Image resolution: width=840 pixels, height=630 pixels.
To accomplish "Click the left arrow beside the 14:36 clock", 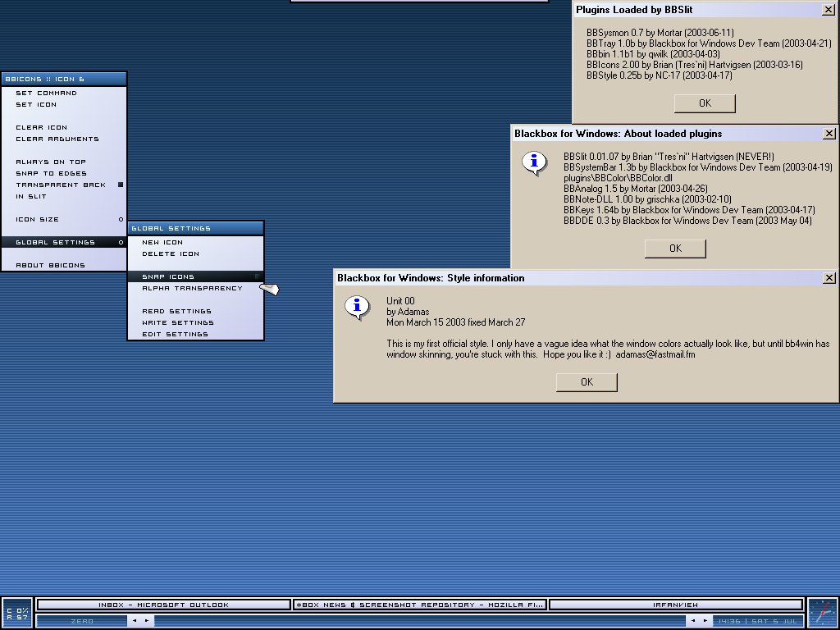I will [x=693, y=621].
